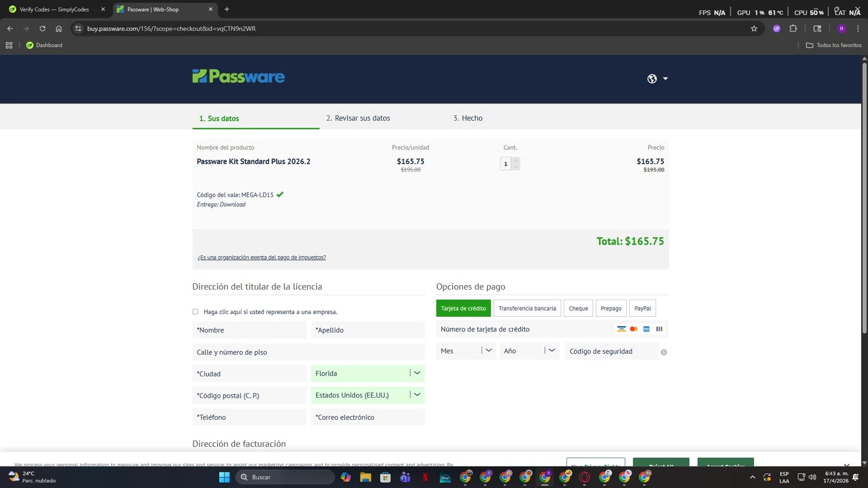Focus the Apellido input field
The image size is (868, 488).
(x=368, y=330)
